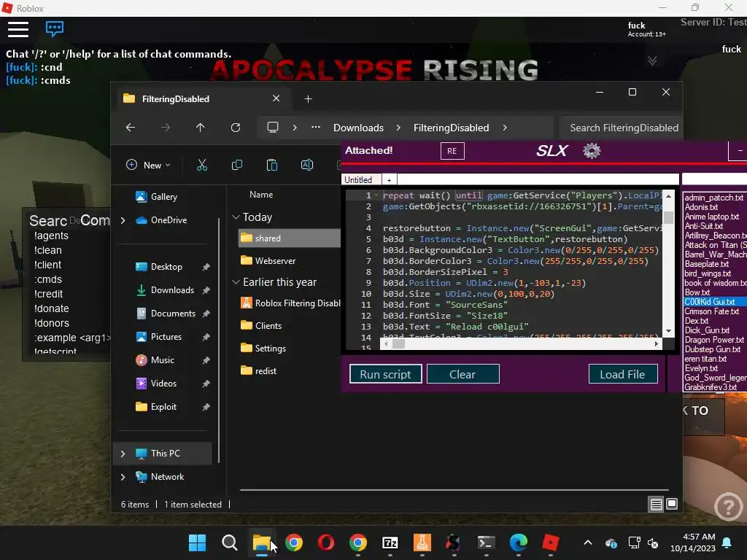Viewport: 747px width, 560px height.
Task: Expand chevron after FilteringDisabled breadcrumb
Action: tap(505, 128)
